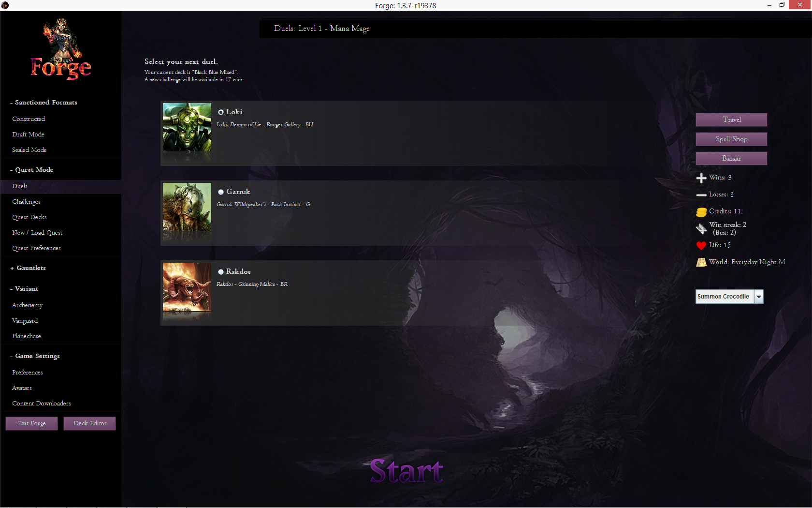Viewport: 812px width, 508px height.
Task: Select the Loki duel radio button
Action: coord(221,112)
